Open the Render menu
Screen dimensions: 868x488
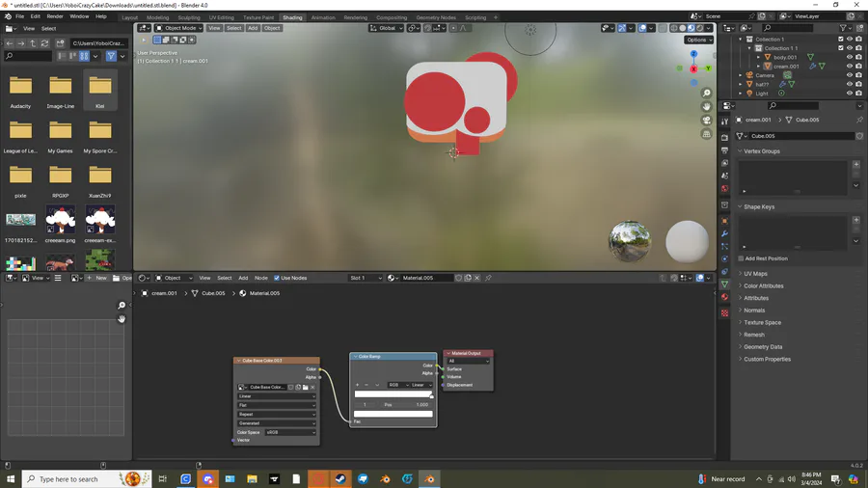55,16
